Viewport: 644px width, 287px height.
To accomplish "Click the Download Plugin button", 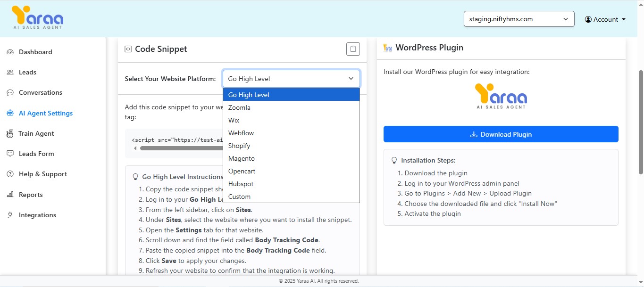I will pyautogui.click(x=501, y=134).
